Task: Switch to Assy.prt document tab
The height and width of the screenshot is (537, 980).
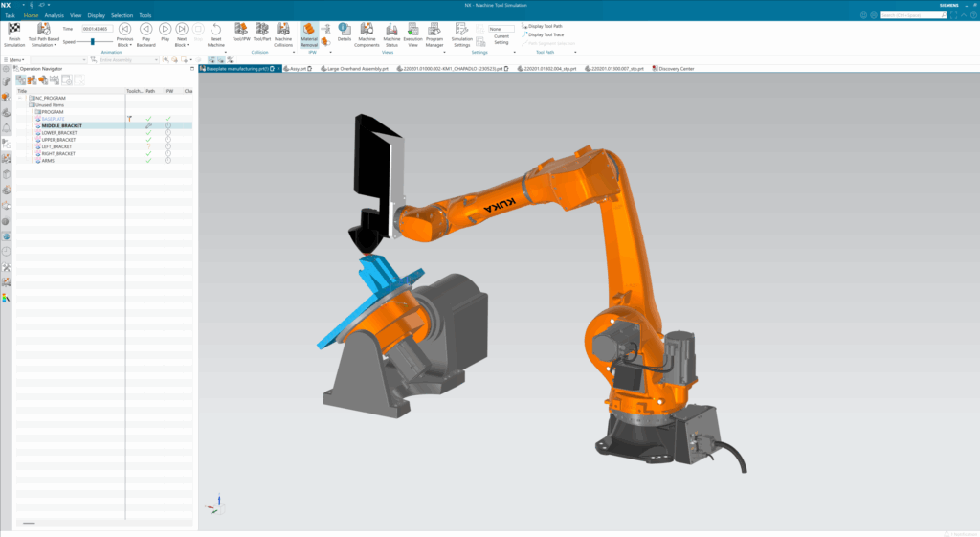Action: click(298, 69)
